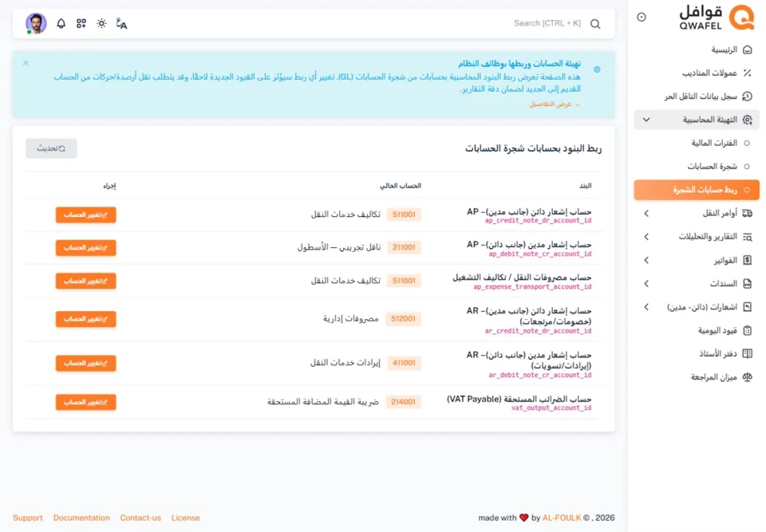Click عمولات المناديب percent icon
The width and height of the screenshot is (766, 532).
[747, 73]
